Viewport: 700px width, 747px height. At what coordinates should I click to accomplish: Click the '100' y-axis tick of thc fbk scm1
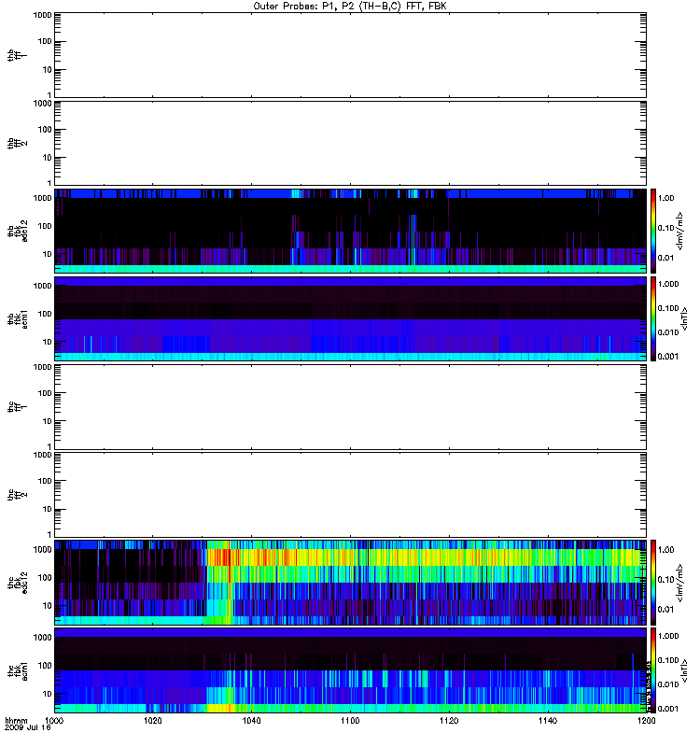(45, 665)
